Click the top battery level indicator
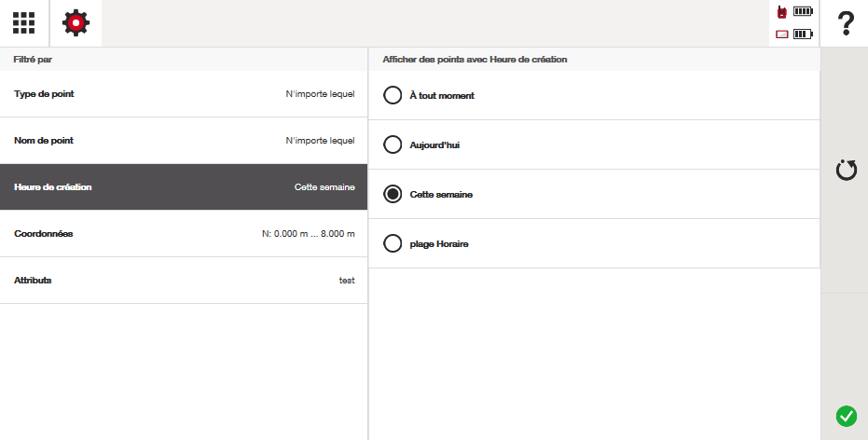The width and height of the screenshot is (868, 440). [x=803, y=12]
